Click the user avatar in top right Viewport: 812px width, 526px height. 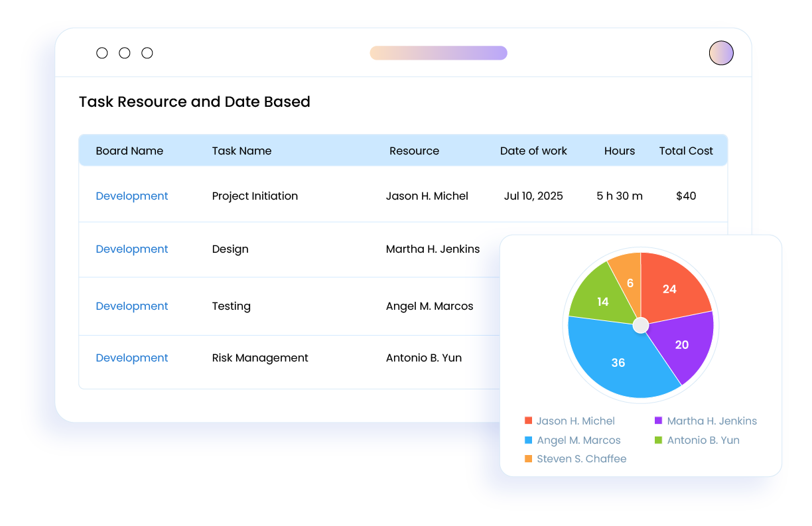coord(721,53)
